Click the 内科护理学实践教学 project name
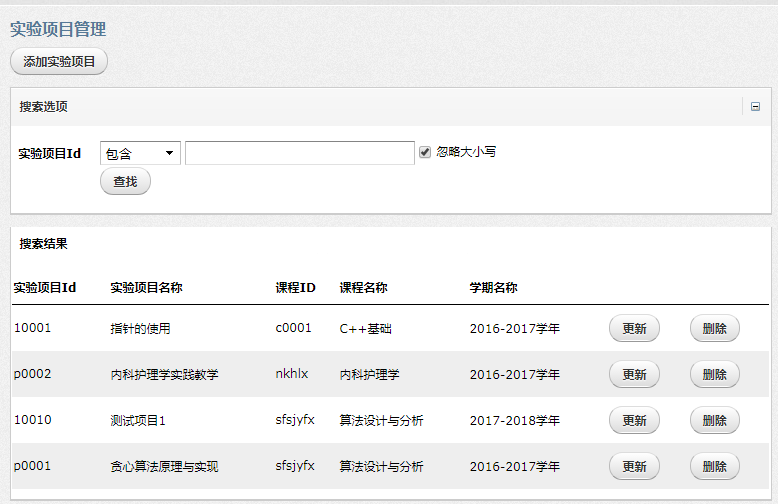This screenshot has height=504, width=778. (164, 375)
